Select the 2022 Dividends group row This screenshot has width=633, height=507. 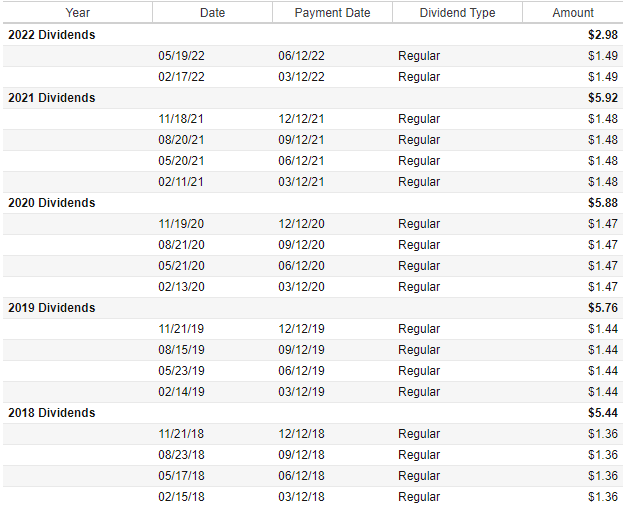pyautogui.click(x=52, y=35)
